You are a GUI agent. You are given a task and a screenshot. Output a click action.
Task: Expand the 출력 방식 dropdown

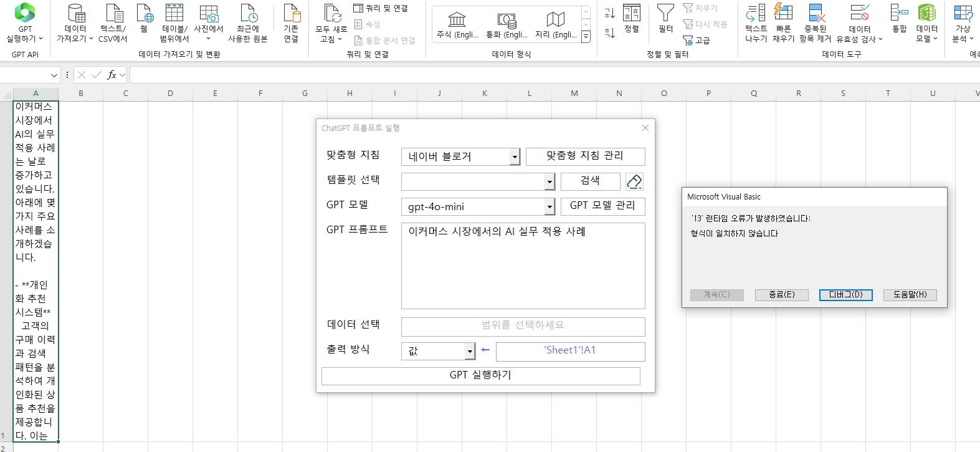pos(470,352)
